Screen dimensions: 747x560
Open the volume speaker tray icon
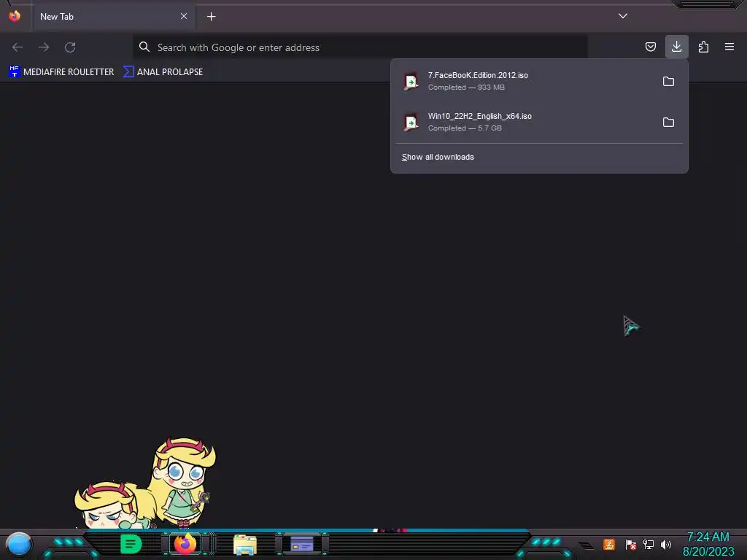click(x=666, y=544)
